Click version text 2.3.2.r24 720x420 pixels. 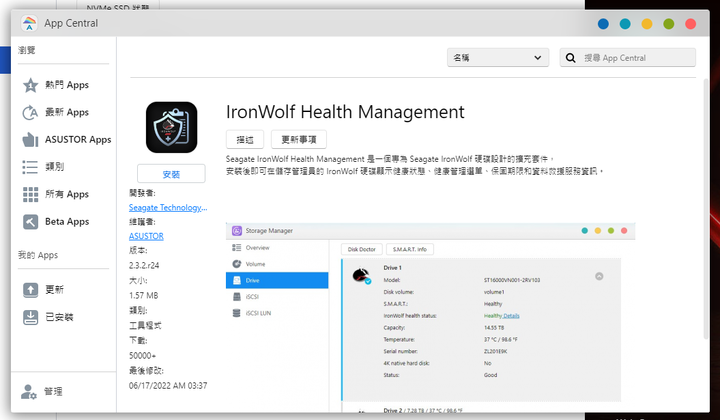point(144,265)
